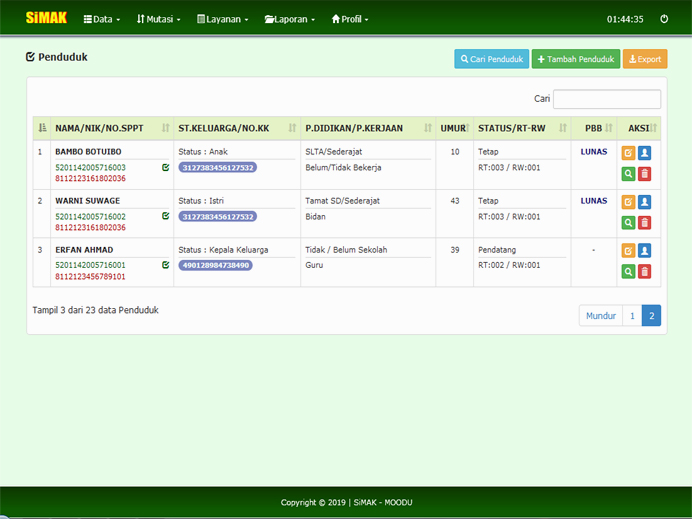Click green check mark beside NIK 5201142005716002
The image size is (692, 519).
pyautogui.click(x=165, y=216)
